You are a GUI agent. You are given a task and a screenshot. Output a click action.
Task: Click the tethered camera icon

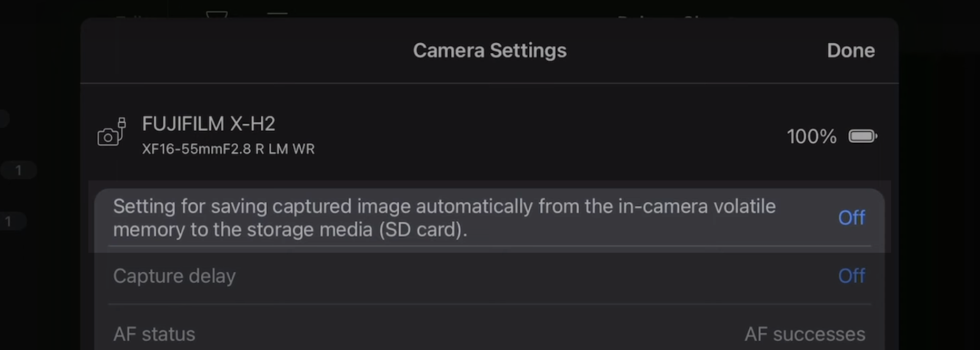pos(111,132)
